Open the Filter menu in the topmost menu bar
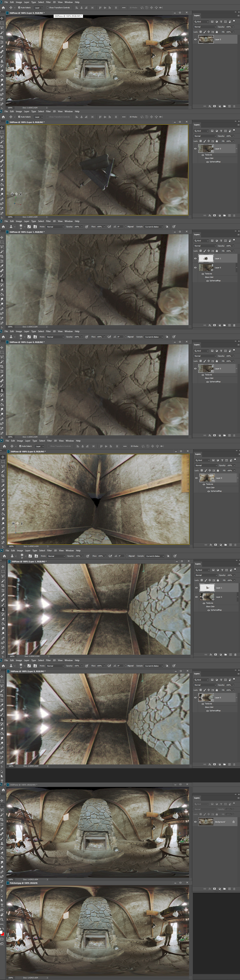240x980 pixels. 48,2
